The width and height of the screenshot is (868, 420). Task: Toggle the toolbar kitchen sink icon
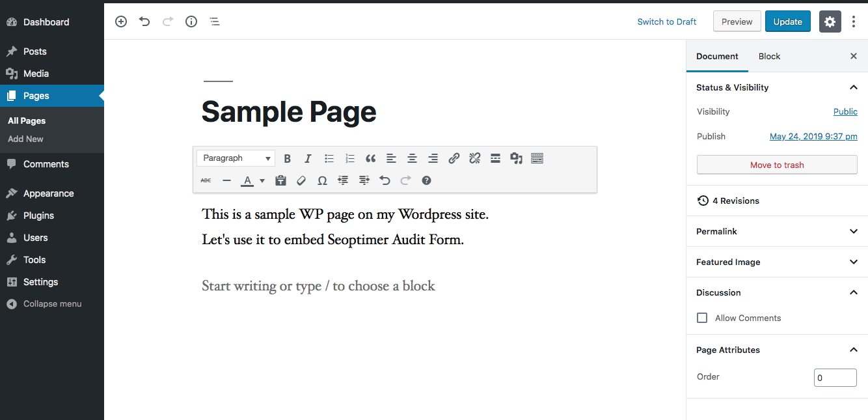537,158
